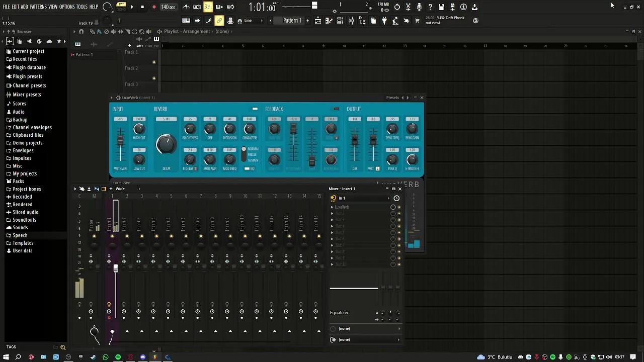Open LuxeVerb plugin options arrow by gear
The width and height of the screenshot is (644, 362).
coord(112,98)
